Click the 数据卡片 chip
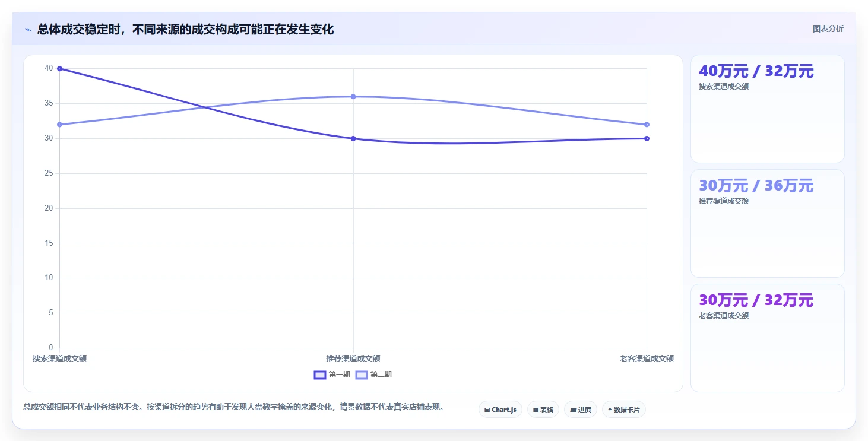This screenshot has height=441, width=868. coord(624,410)
